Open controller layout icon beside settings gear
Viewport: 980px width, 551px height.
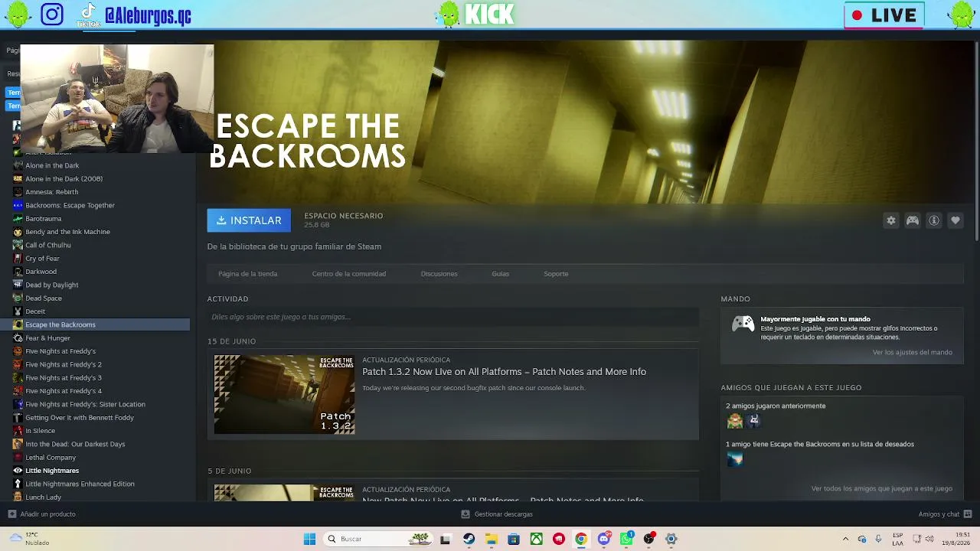tap(913, 220)
